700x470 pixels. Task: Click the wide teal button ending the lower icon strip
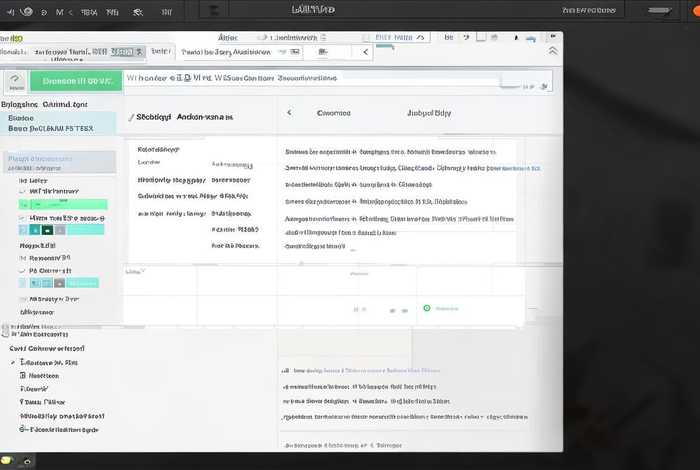83,283
